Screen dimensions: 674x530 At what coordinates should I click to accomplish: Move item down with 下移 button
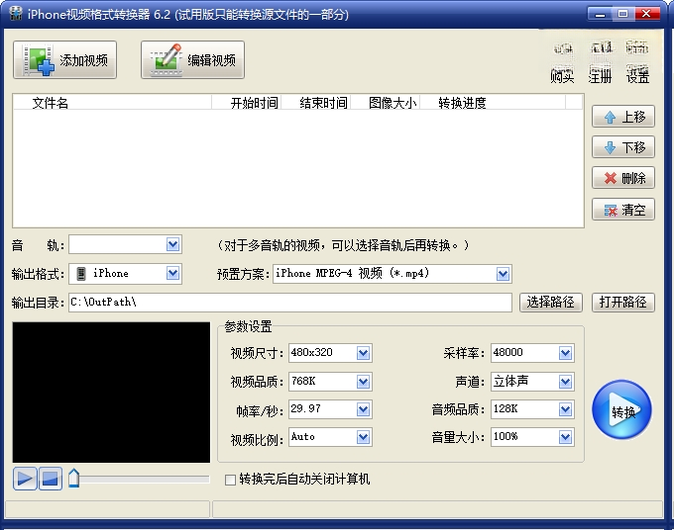623,147
